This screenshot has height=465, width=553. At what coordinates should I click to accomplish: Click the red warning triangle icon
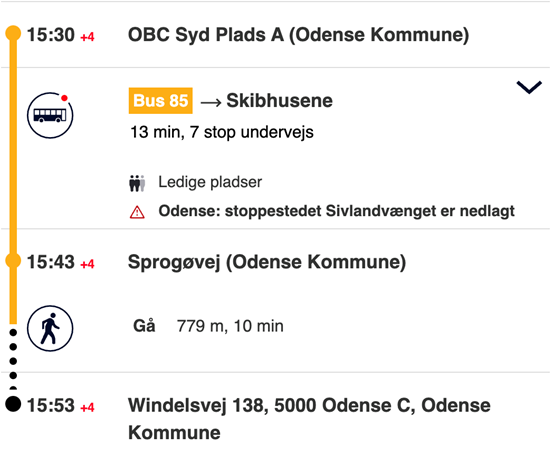pos(137,212)
